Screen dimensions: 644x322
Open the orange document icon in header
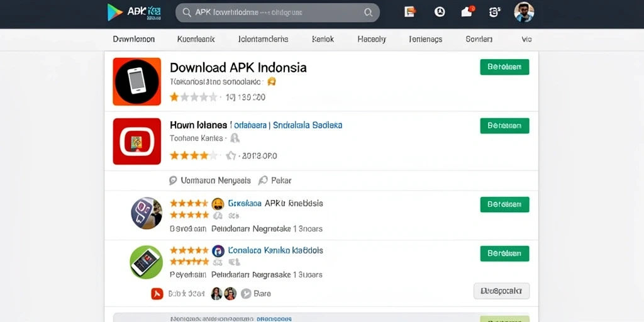(409, 12)
